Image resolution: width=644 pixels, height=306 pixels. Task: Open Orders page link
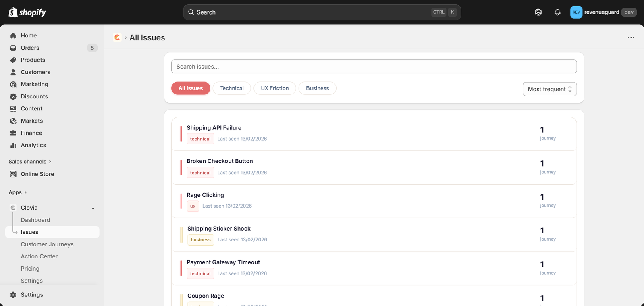pos(30,48)
